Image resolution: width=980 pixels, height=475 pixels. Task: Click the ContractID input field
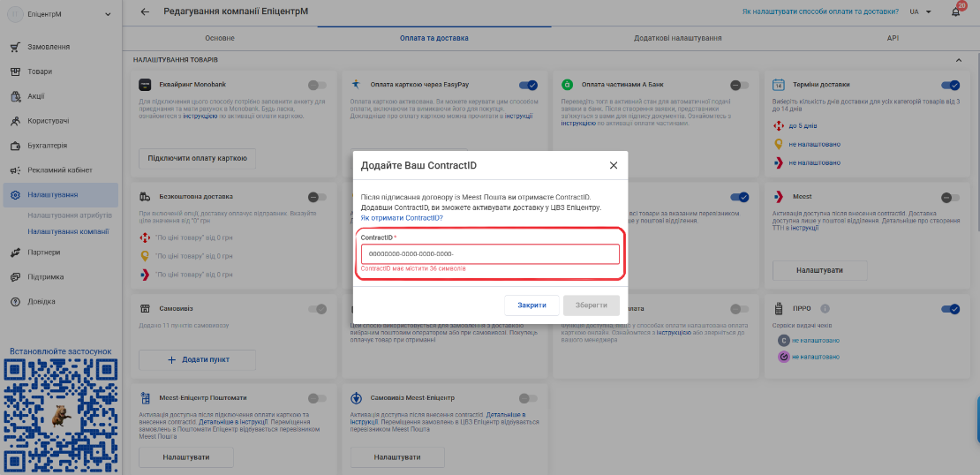point(490,253)
